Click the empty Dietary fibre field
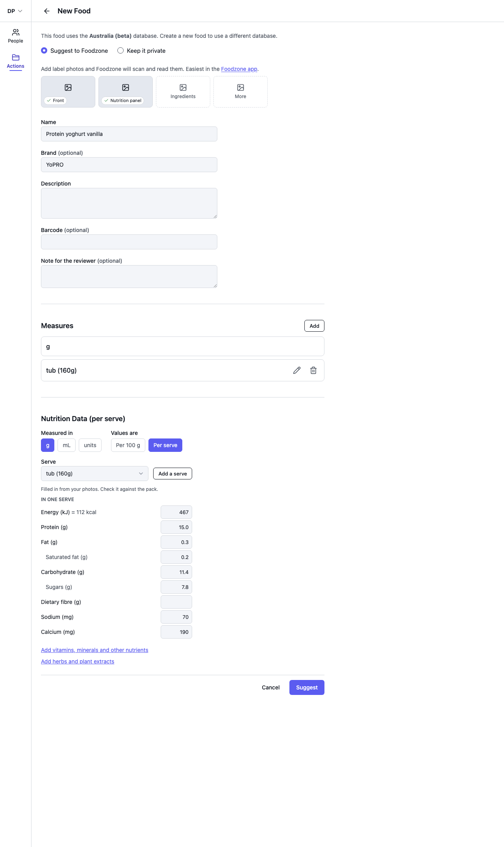This screenshot has height=847, width=504. [x=176, y=602]
